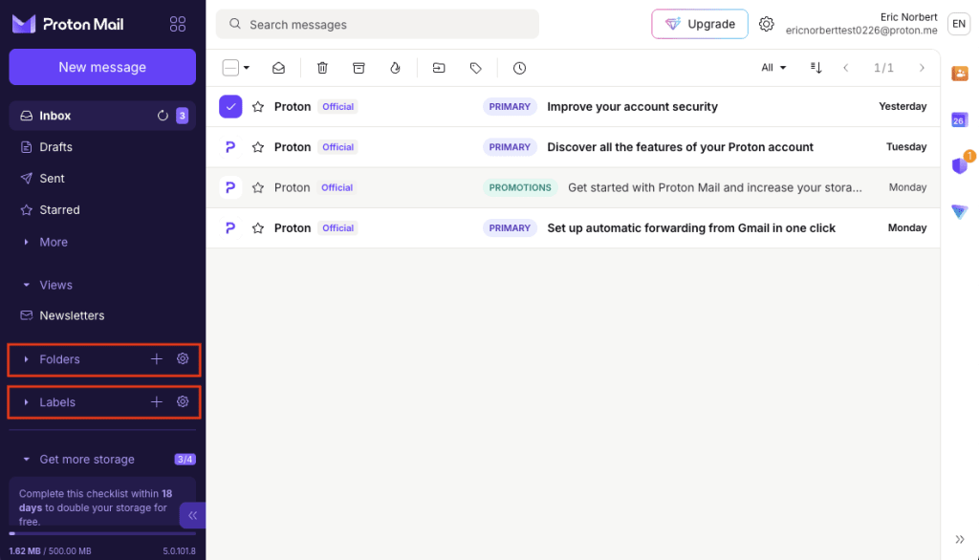Open Proton VPN icon in side panel
Screen dimensions: 979x560
coord(960,211)
